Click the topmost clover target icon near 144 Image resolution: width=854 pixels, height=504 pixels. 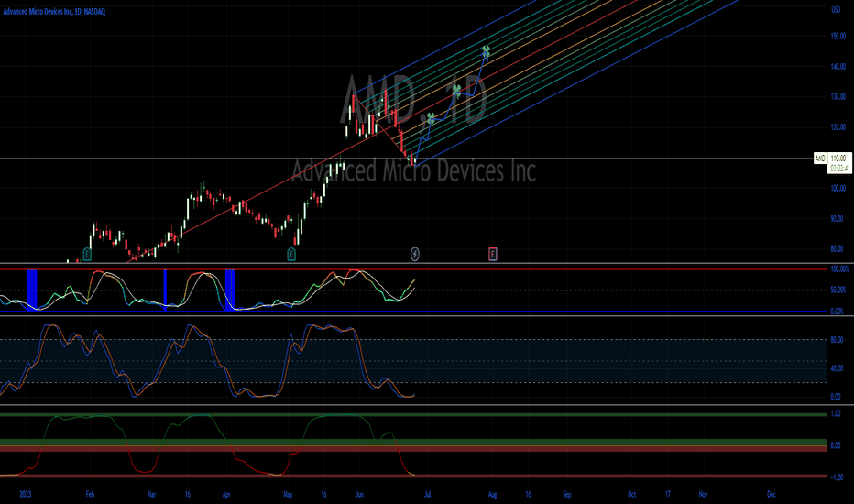pos(486,51)
